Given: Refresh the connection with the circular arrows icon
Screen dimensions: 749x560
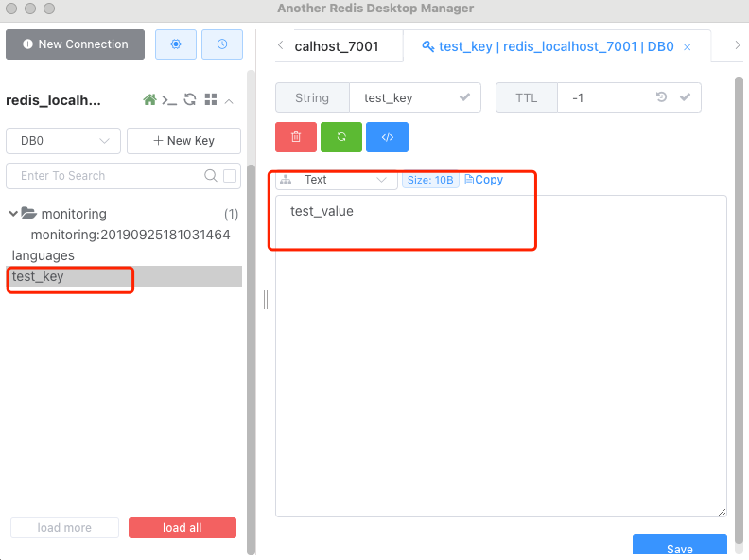Looking at the screenshot, I should 190,99.
